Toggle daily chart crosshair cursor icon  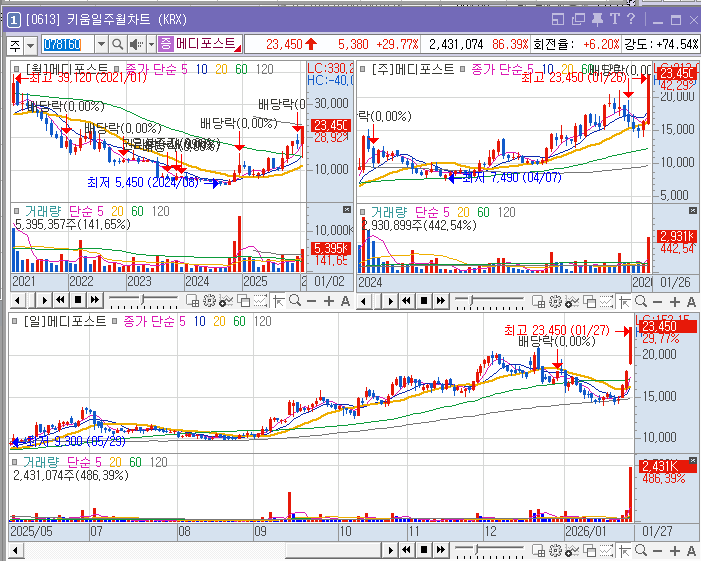[625, 550]
